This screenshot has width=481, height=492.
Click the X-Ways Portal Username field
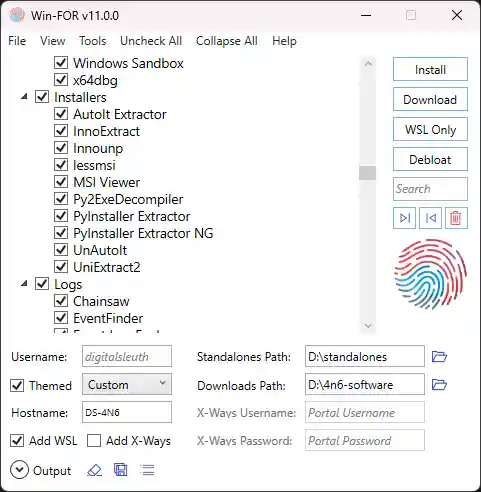tap(365, 412)
